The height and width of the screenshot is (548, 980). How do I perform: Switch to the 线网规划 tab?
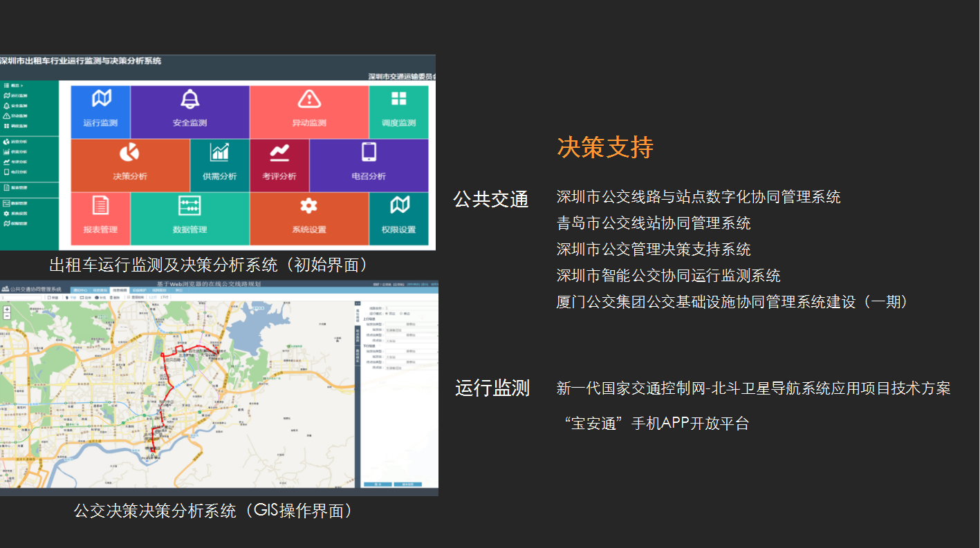pos(159,290)
